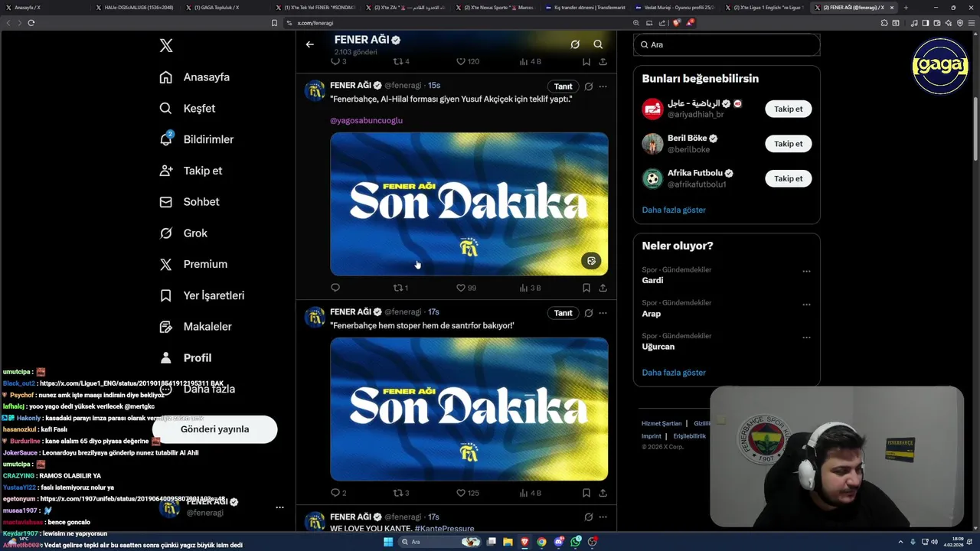Open WhatsApp from the taskbar
The width and height of the screenshot is (980, 551).
click(x=575, y=542)
